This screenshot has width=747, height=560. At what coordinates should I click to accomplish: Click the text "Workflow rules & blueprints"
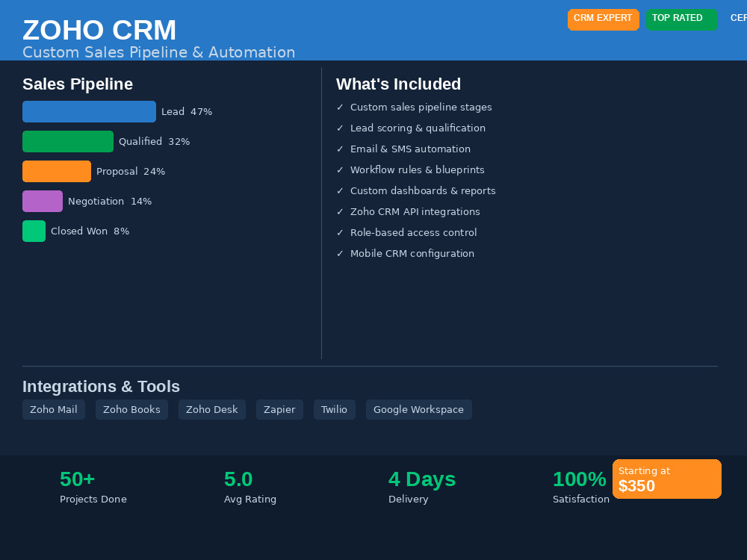point(418,170)
